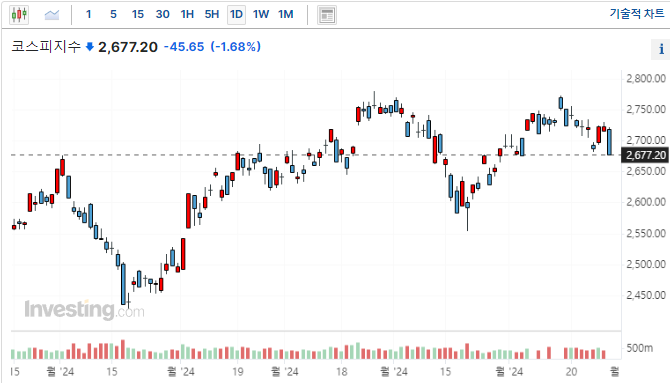This screenshot has height=383, width=670.
Task: Click the 2,550.00 price axis label
Action: [646, 233]
